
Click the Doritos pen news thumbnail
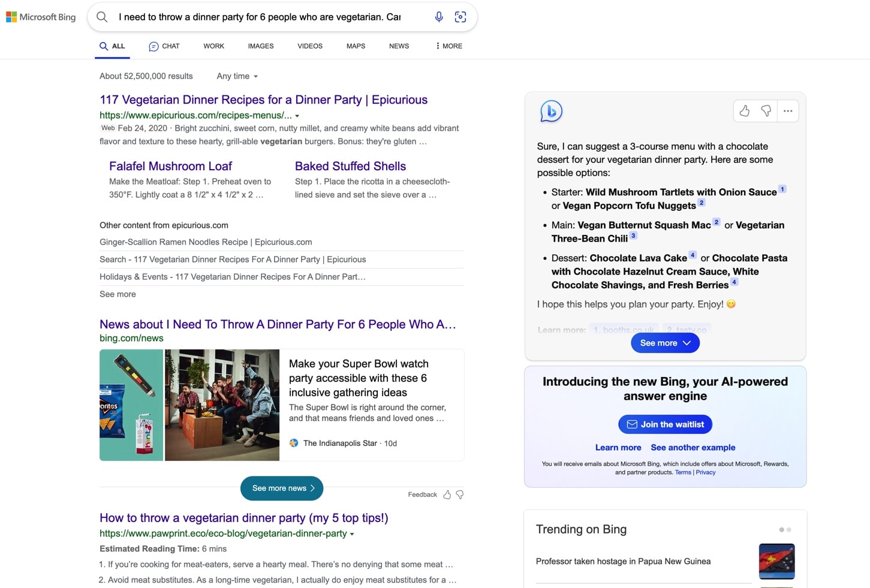(x=131, y=405)
